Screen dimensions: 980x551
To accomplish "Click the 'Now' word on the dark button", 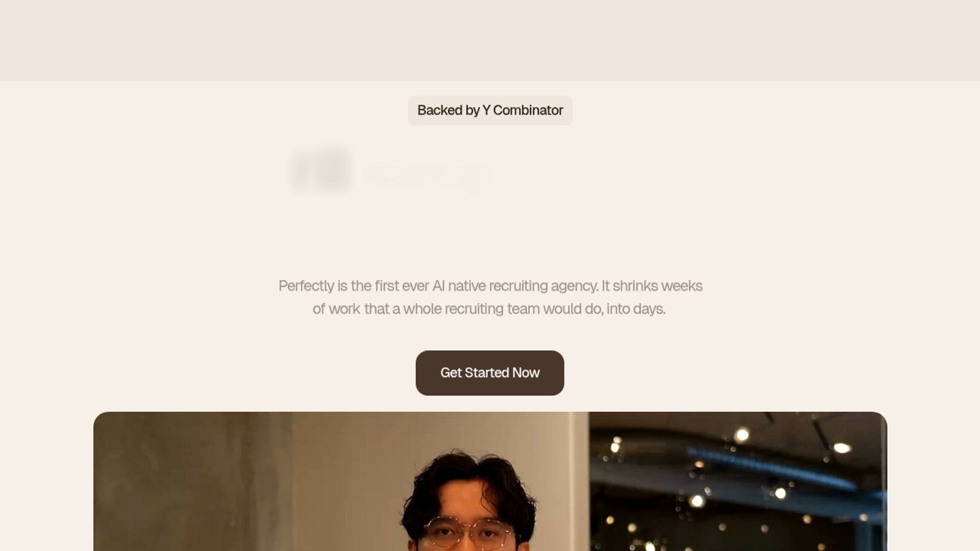I will [526, 373].
